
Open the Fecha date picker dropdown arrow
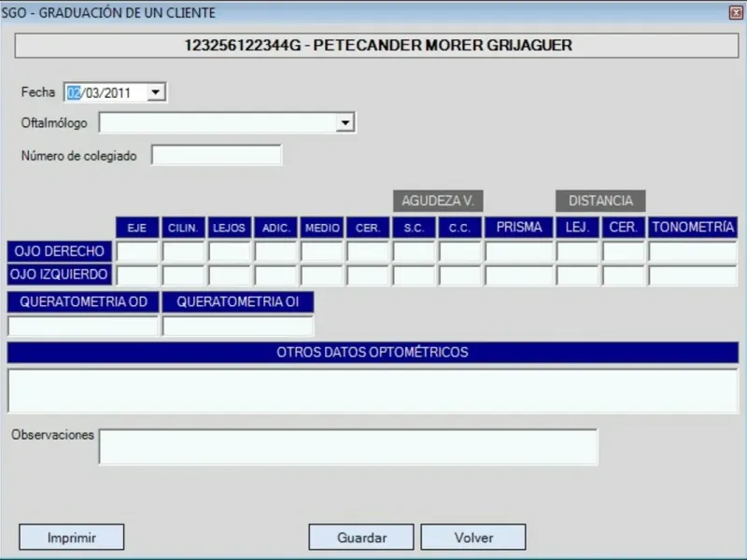tap(156, 91)
